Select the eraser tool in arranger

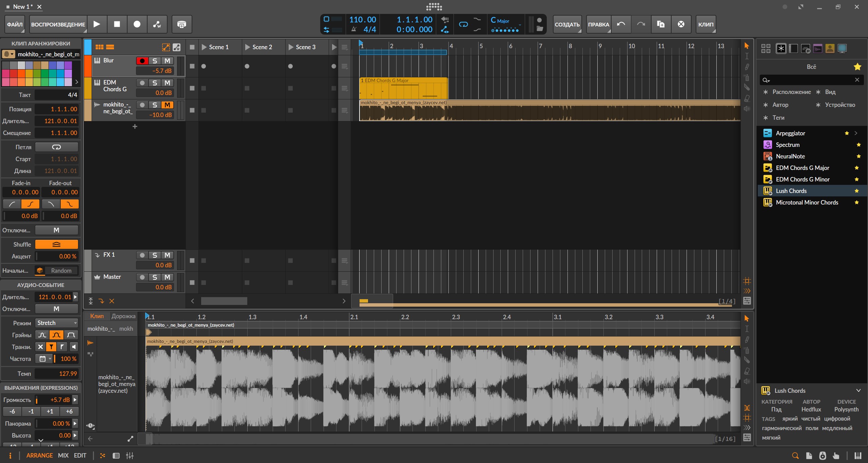click(x=747, y=98)
